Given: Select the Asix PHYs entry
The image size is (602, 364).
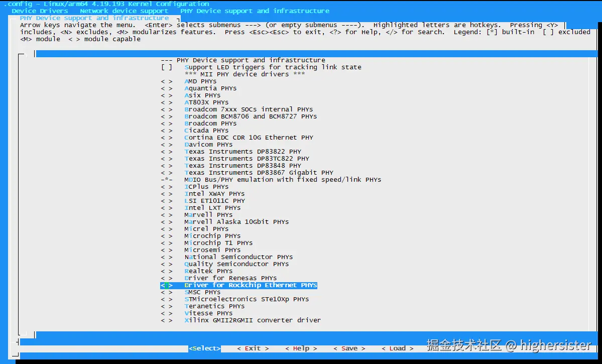Looking at the screenshot, I should point(190,95).
